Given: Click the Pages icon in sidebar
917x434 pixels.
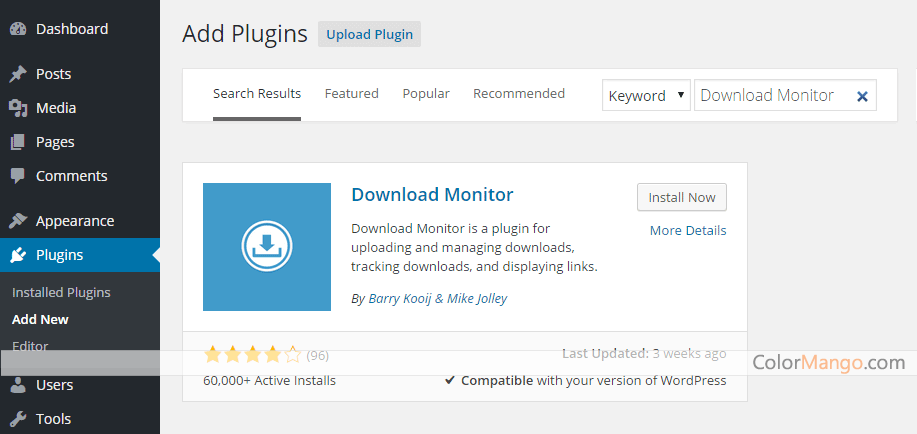Looking at the screenshot, I should (x=18, y=142).
